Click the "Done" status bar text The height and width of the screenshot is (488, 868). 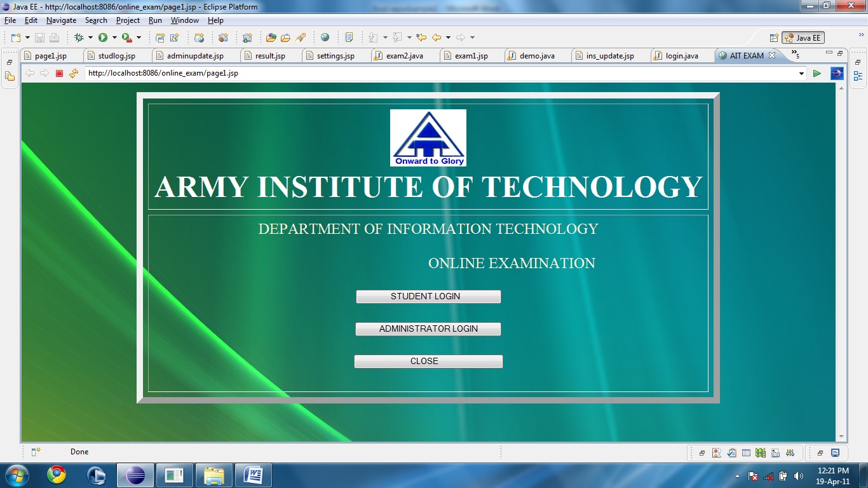click(x=79, y=452)
